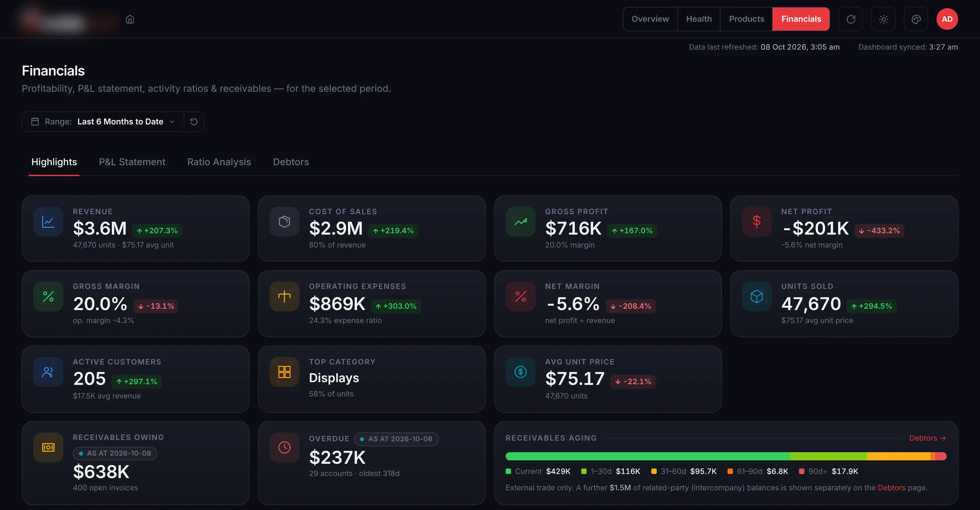This screenshot has width=980, height=510.
Task: Click the $638K receivables owing value
Action: 101,472
